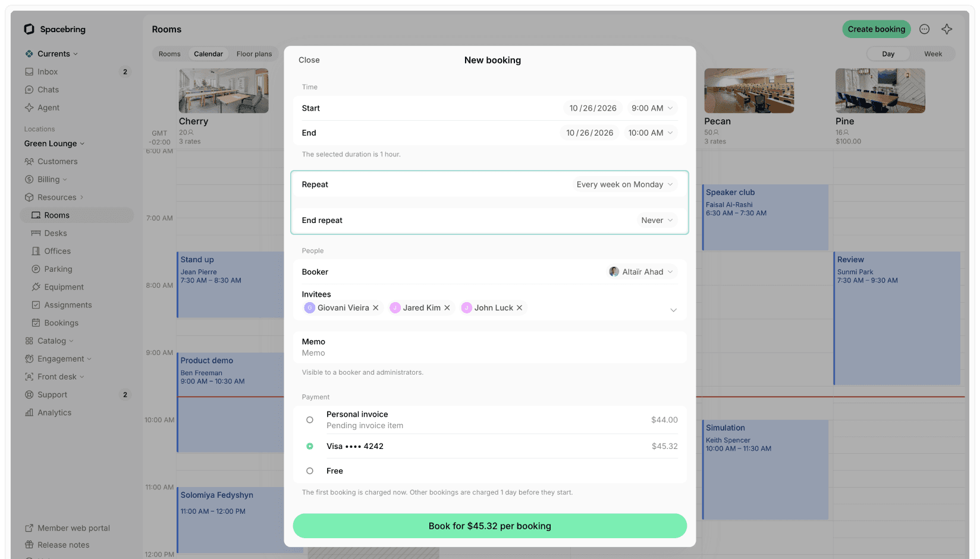980x559 pixels.
Task: Switch to the Rooms tab
Action: (169, 54)
